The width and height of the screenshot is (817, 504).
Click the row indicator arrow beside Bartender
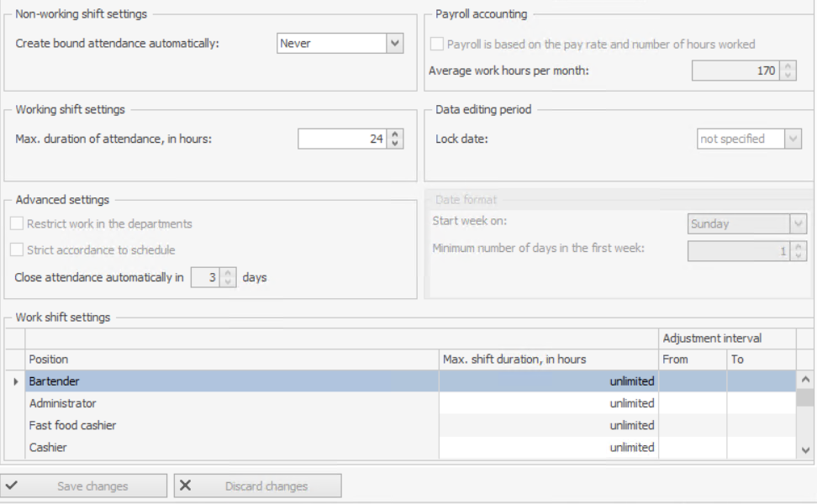point(15,381)
